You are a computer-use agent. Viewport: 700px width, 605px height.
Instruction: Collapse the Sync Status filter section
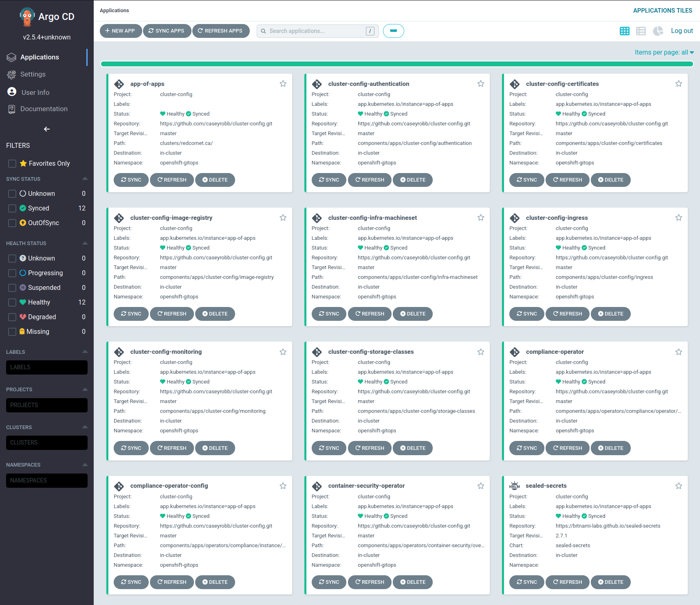(85, 179)
